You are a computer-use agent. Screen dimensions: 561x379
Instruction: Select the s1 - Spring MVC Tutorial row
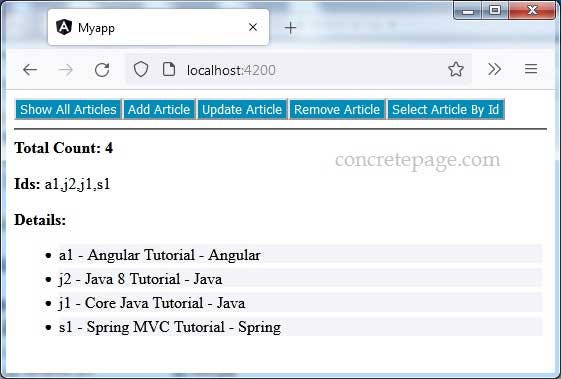(x=300, y=327)
